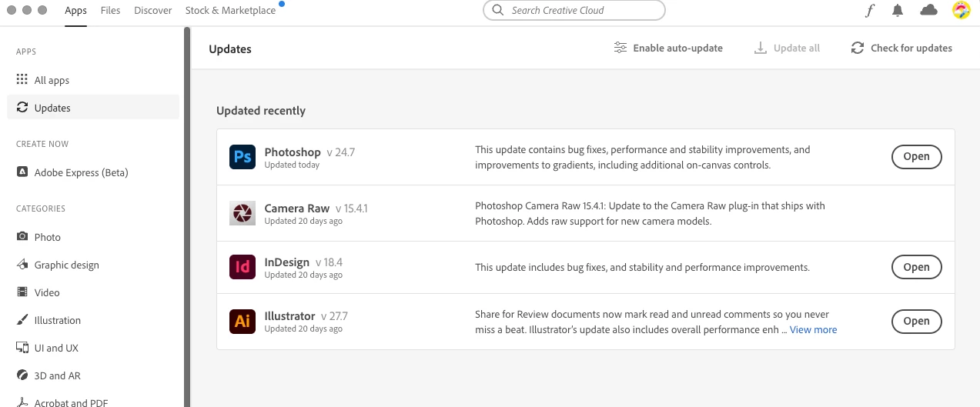
Task: Click in the Search Creative Cloud field
Action: coord(574,11)
